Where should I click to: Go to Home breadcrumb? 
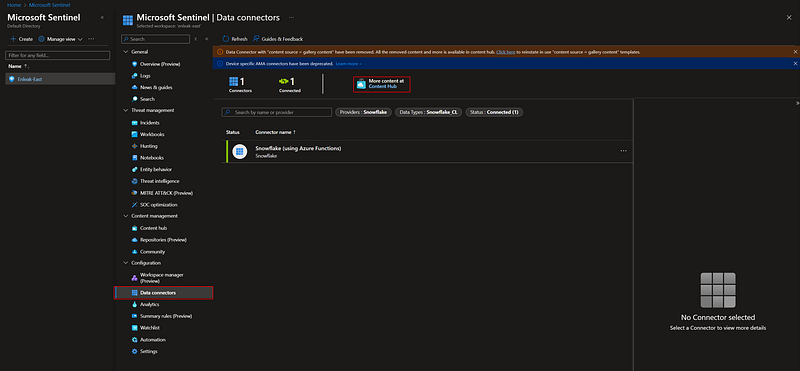click(x=14, y=5)
